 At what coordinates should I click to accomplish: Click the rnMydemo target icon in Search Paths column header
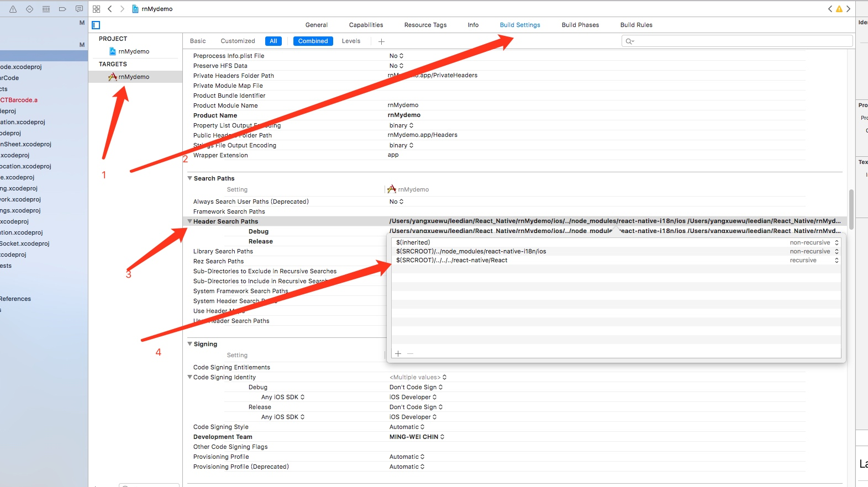tap(392, 189)
